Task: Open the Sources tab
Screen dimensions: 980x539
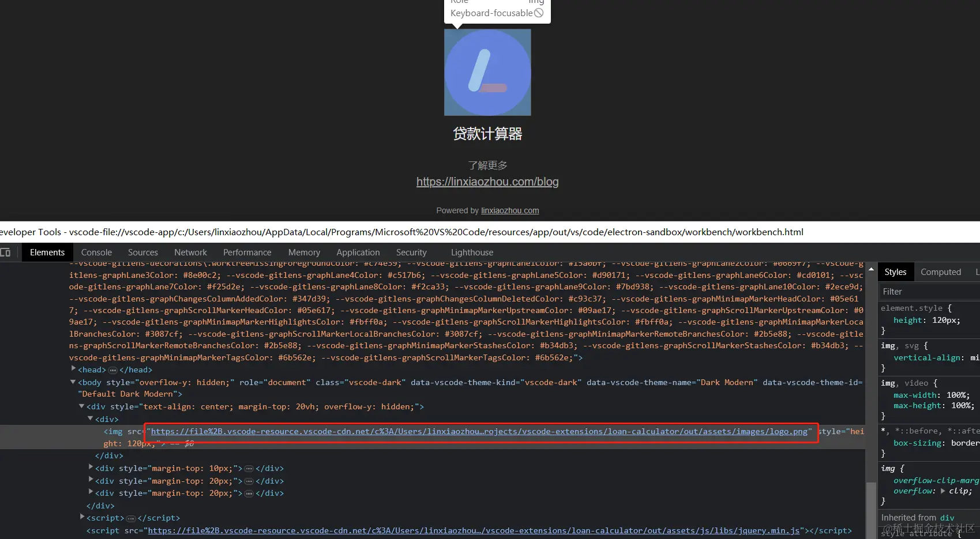Action: (x=143, y=252)
